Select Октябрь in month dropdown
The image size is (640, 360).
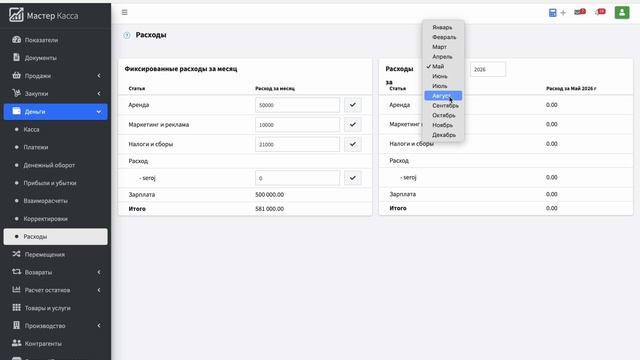pyautogui.click(x=443, y=116)
